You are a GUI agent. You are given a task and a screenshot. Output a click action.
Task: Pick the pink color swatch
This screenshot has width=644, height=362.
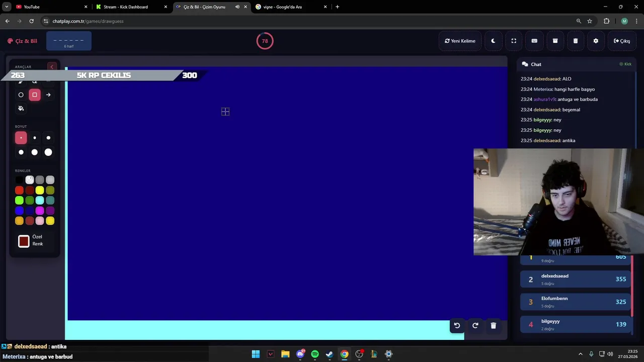pyautogui.click(x=40, y=221)
